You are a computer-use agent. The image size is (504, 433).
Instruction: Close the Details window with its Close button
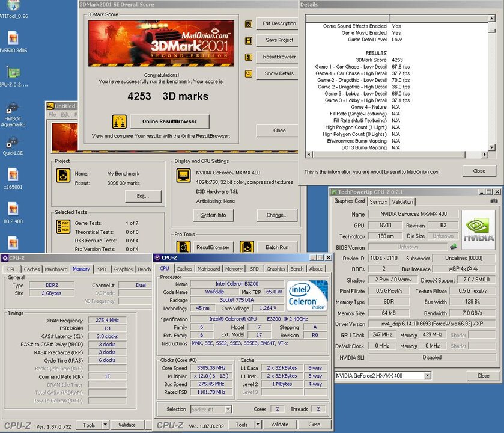tap(479, 171)
